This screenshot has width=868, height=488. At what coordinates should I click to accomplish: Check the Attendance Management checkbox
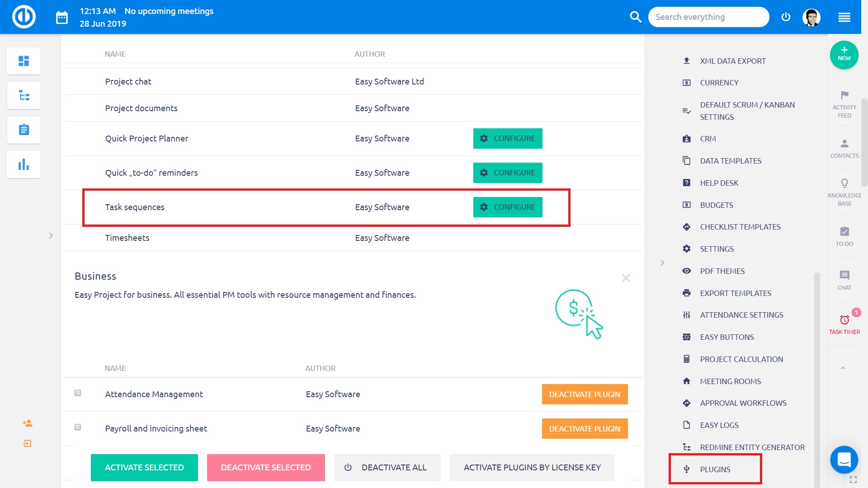point(77,393)
